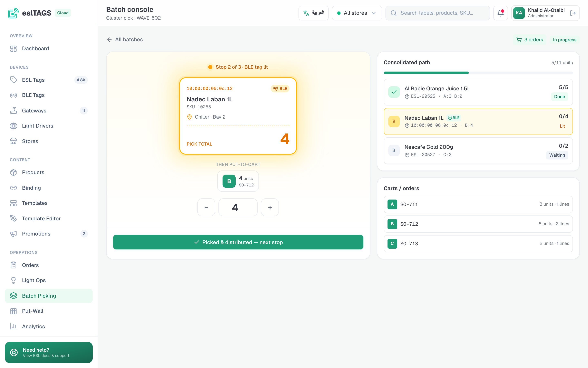Decrease pick quantity with minus button
588x368 pixels.
click(206, 207)
